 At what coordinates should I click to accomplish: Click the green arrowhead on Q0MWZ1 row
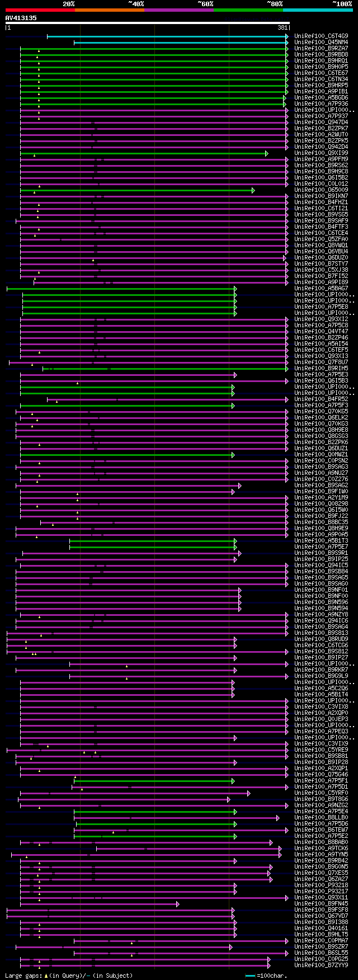[x=233, y=455]
